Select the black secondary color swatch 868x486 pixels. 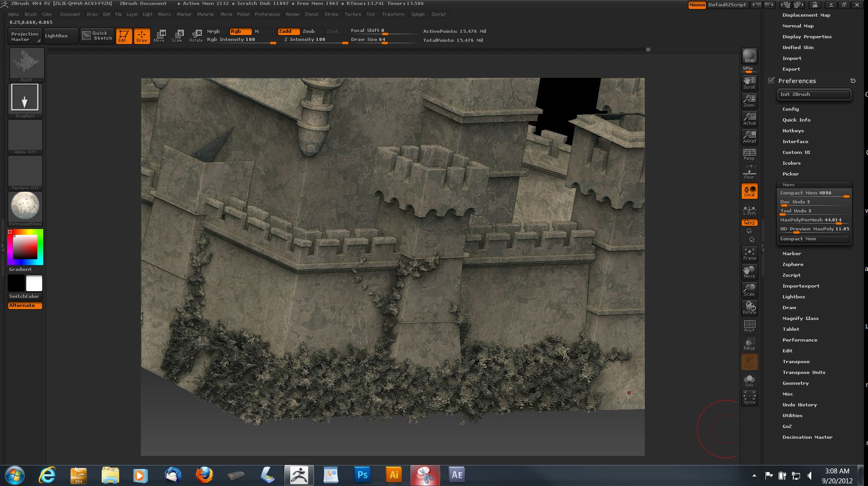click(x=16, y=283)
